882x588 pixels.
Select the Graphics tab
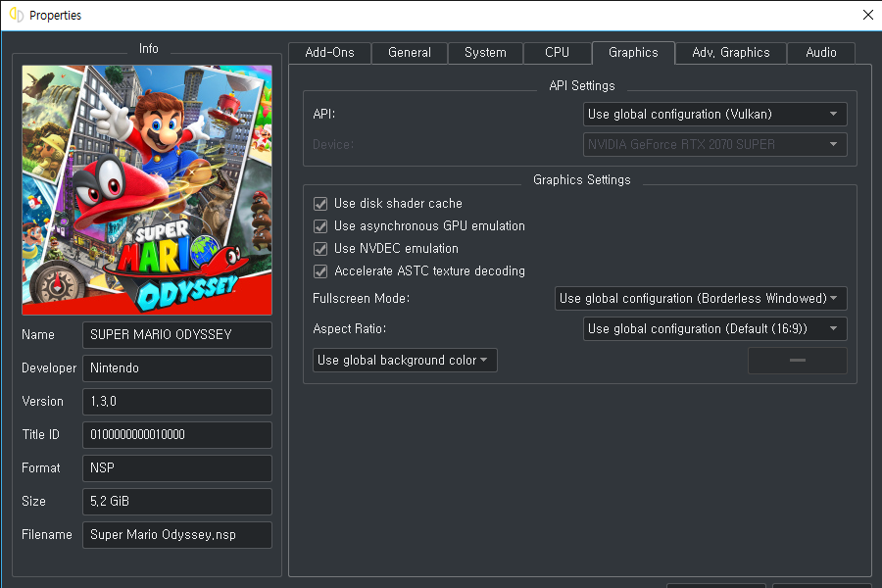pos(633,53)
